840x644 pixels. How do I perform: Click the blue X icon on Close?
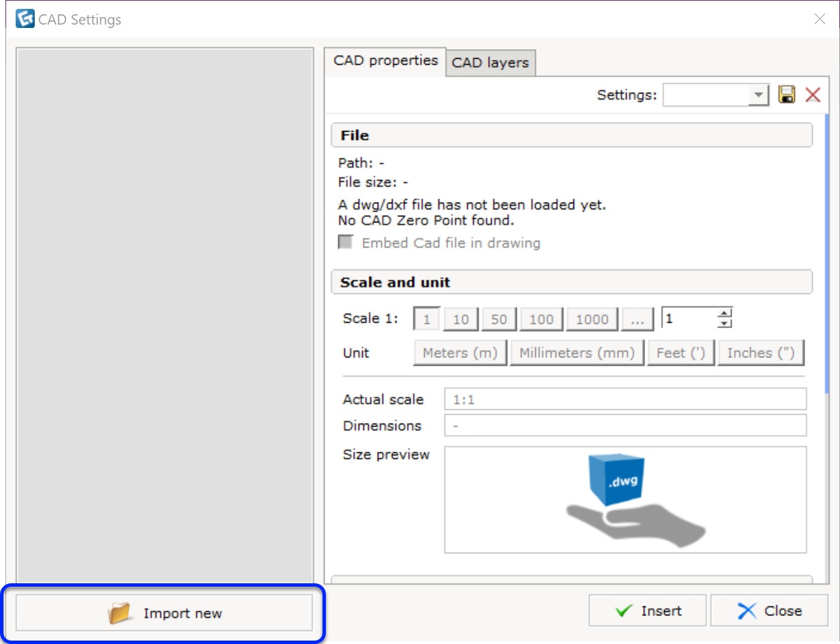click(748, 611)
